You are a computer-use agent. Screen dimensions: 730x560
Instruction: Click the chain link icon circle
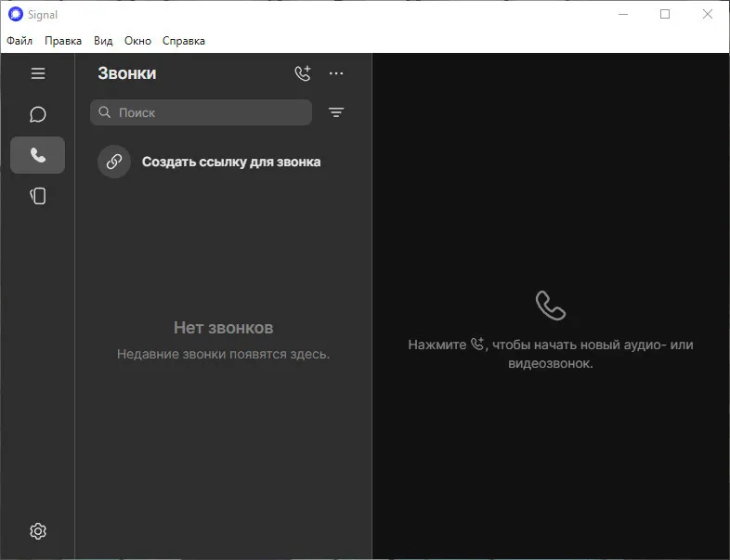coord(114,162)
